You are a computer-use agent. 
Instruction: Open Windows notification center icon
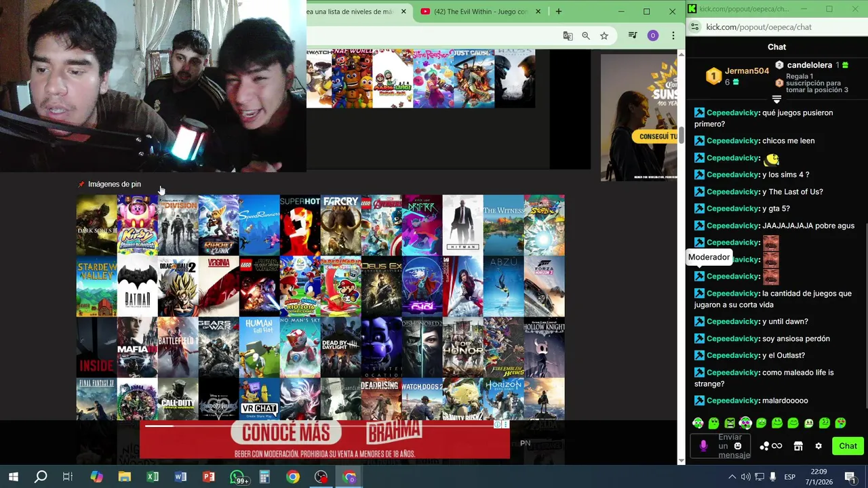[850, 477]
